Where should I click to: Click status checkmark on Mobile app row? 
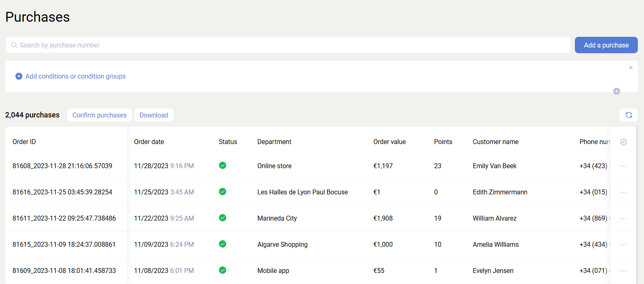tap(223, 270)
